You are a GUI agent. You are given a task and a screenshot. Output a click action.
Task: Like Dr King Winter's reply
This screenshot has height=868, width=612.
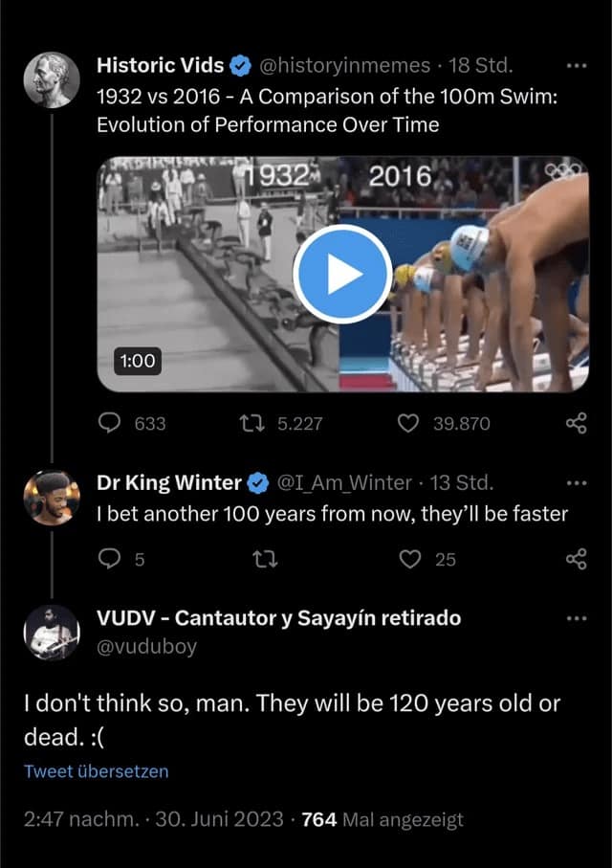click(x=410, y=559)
